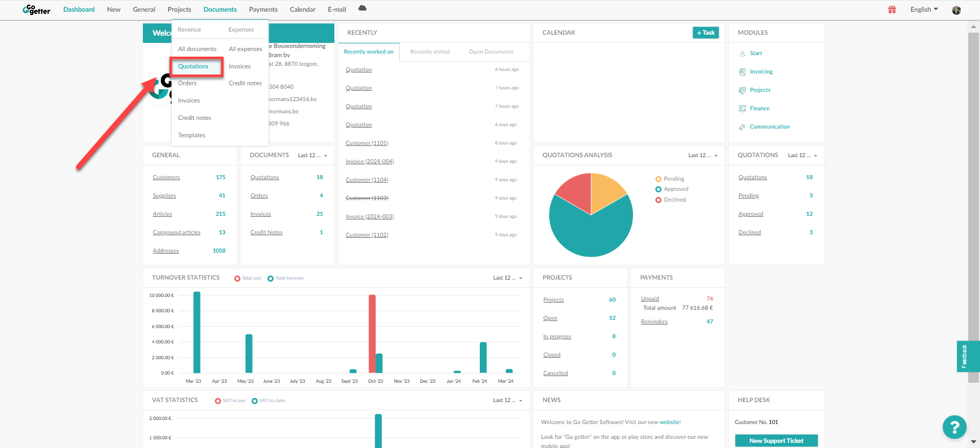Select Orders in the Documents dropdown

click(187, 83)
